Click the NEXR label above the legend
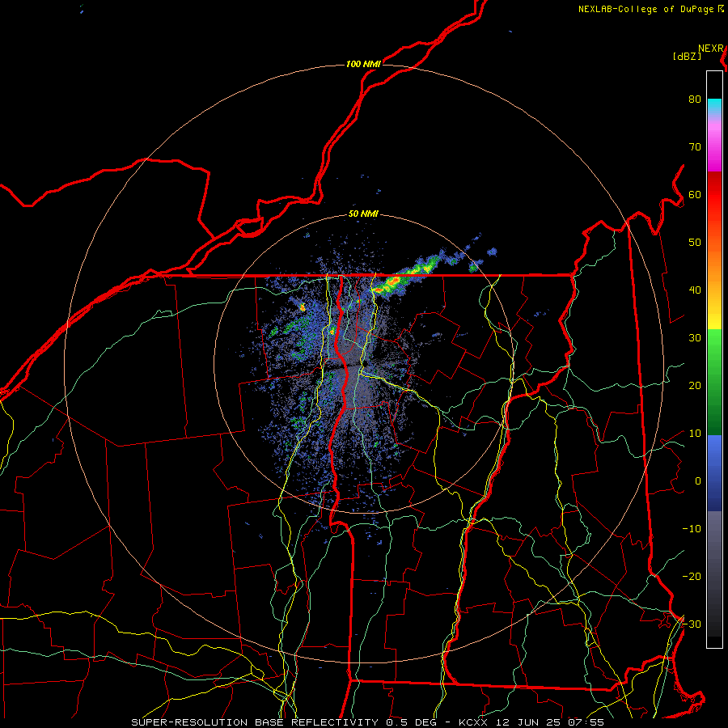The image size is (728, 728). coord(711,49)
